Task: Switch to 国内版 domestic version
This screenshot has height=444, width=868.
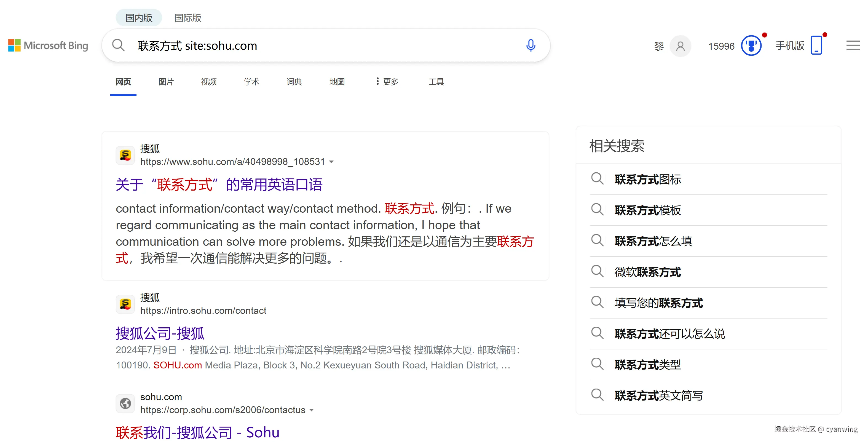Action: [x=139, y=18]
